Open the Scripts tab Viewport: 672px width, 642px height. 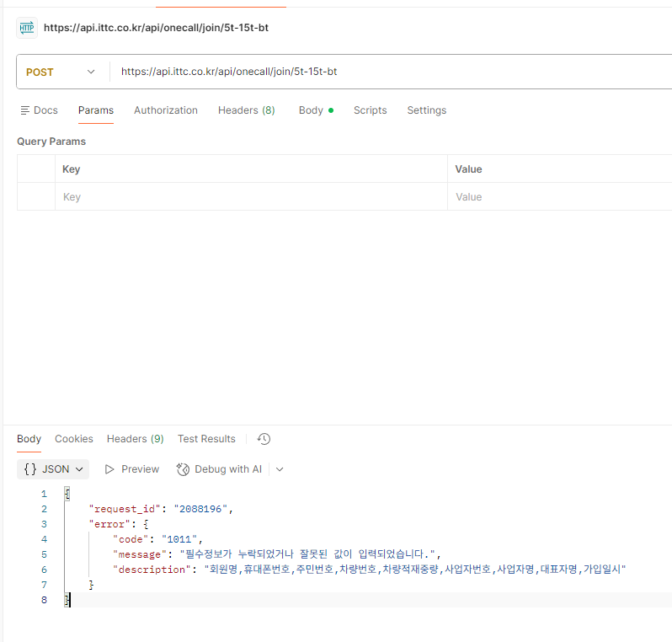[370, 110]
